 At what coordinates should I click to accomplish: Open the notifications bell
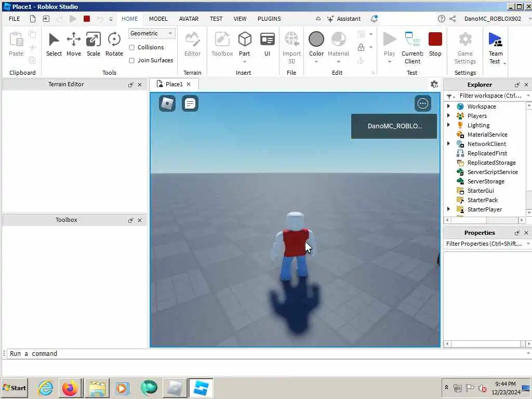pos(374,19)
